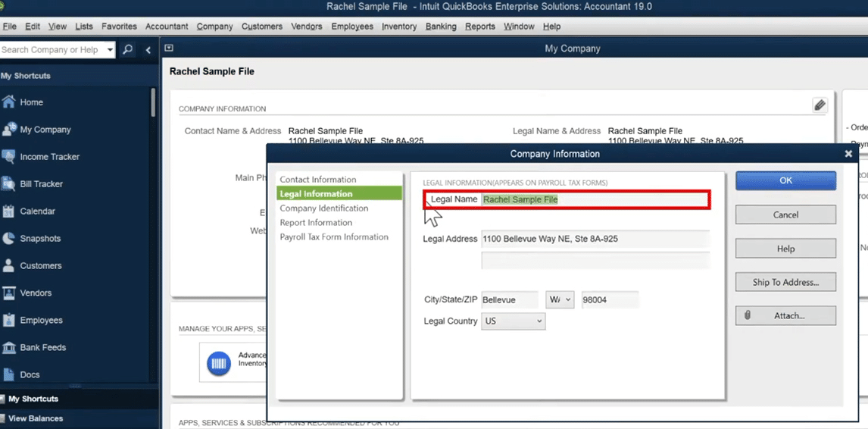Click the Legal Name input field
Image resolution: width=868 pixels, height=429 pixels.
click(x=595, y=199)
